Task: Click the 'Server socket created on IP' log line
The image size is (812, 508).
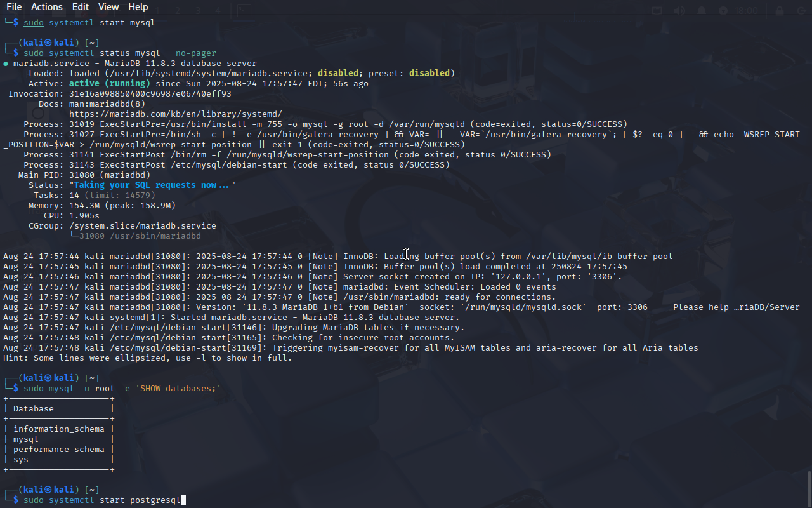Action: (x=313, y=277)
